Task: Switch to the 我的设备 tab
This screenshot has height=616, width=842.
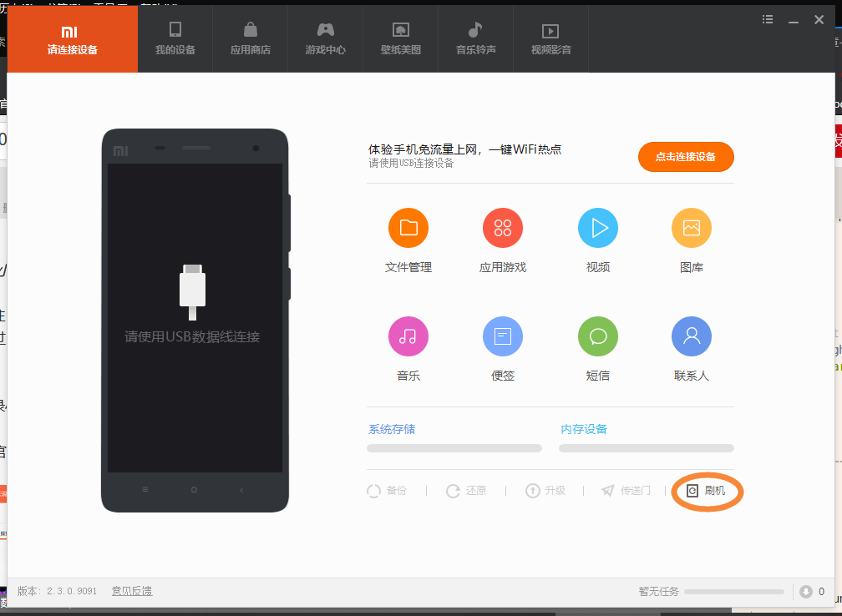Action: tap(175, 38)
